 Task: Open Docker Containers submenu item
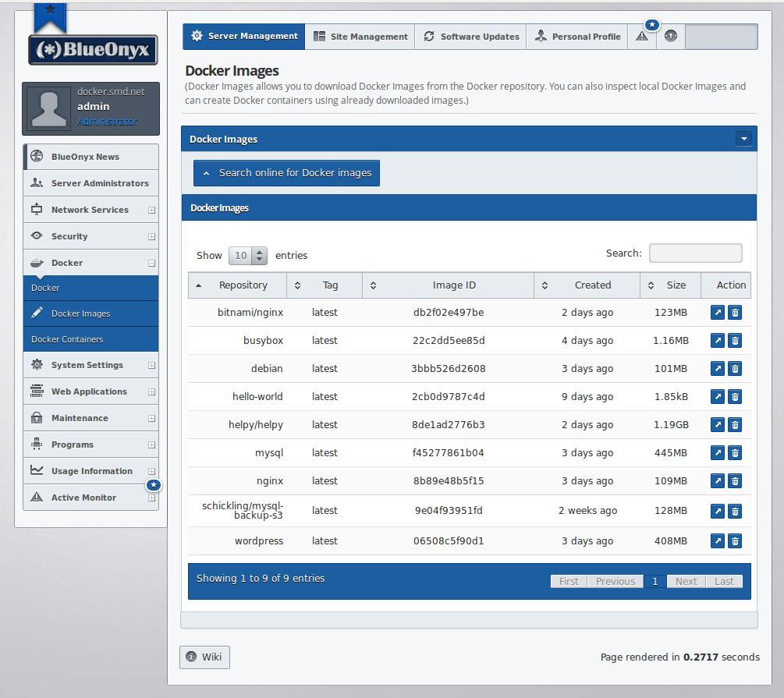pyautogui.click(x=91, y=339)
